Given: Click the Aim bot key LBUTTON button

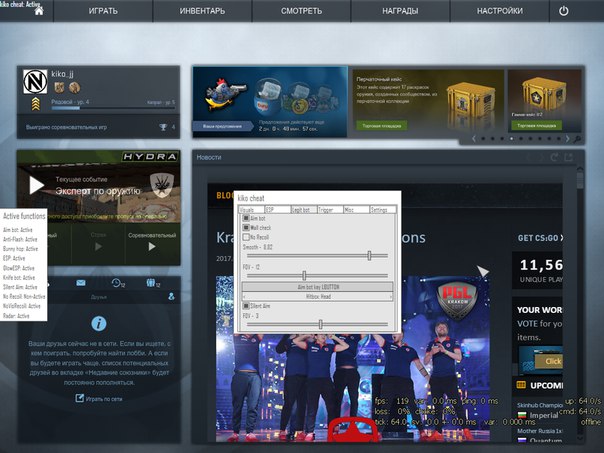Looking at the screenshot, I should click(x=318, y=287).
